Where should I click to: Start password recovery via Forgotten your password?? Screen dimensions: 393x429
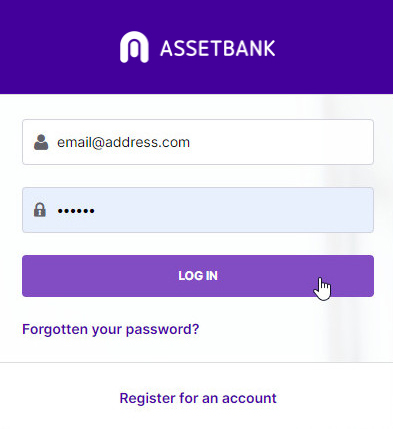click(x=111, y=330)
